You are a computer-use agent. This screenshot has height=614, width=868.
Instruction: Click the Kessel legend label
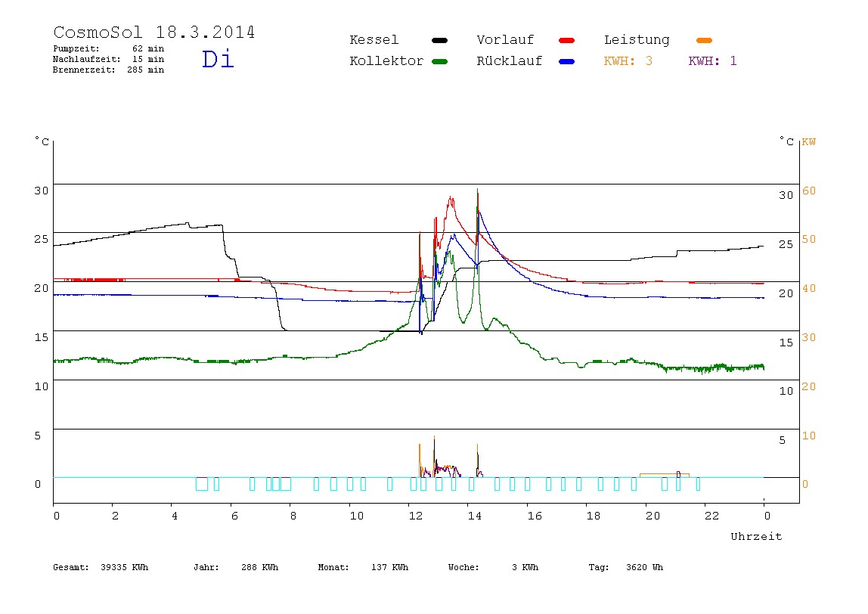374,40
